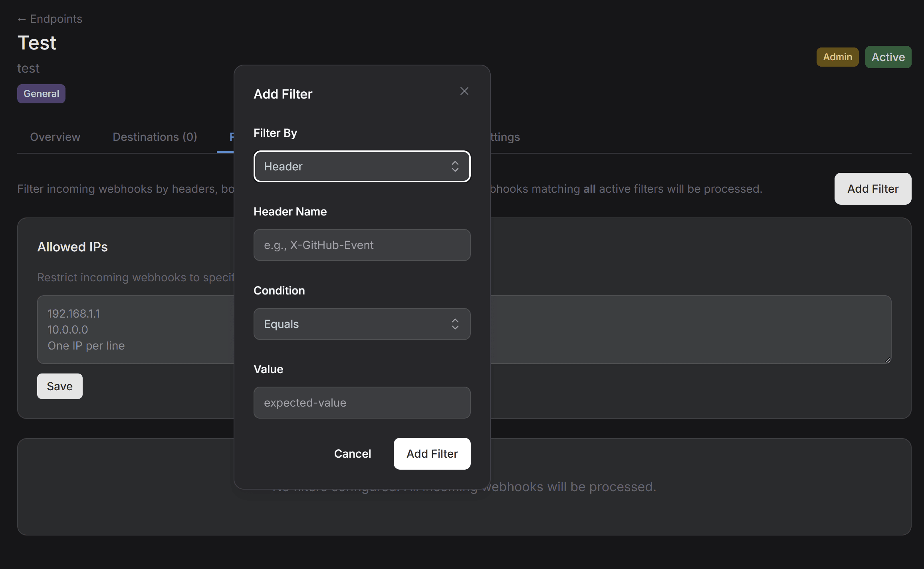Focus the Header Name input field
Screen dimensions: 924x569
pyautogui.click(x=362, y=245)
